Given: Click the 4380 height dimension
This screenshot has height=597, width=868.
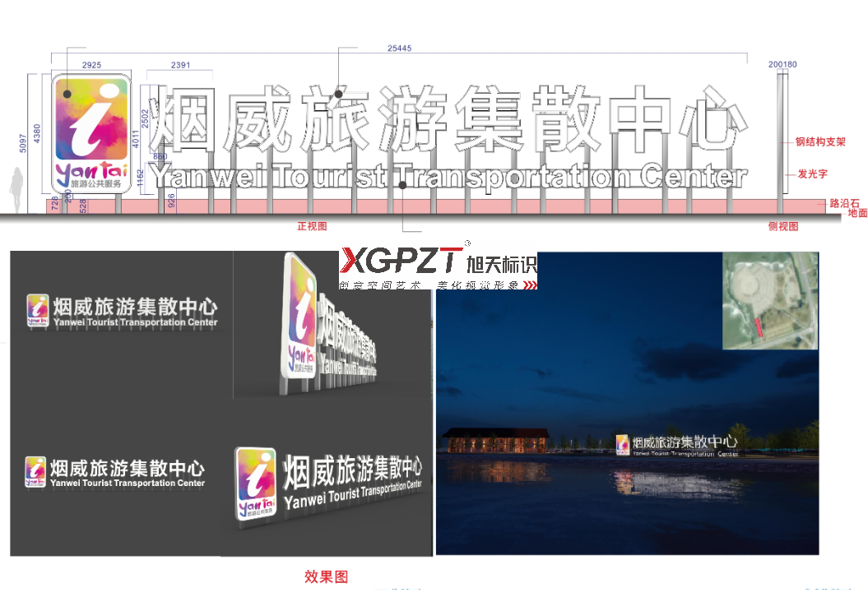Looking at the screenshot, I should pos(37,133).
